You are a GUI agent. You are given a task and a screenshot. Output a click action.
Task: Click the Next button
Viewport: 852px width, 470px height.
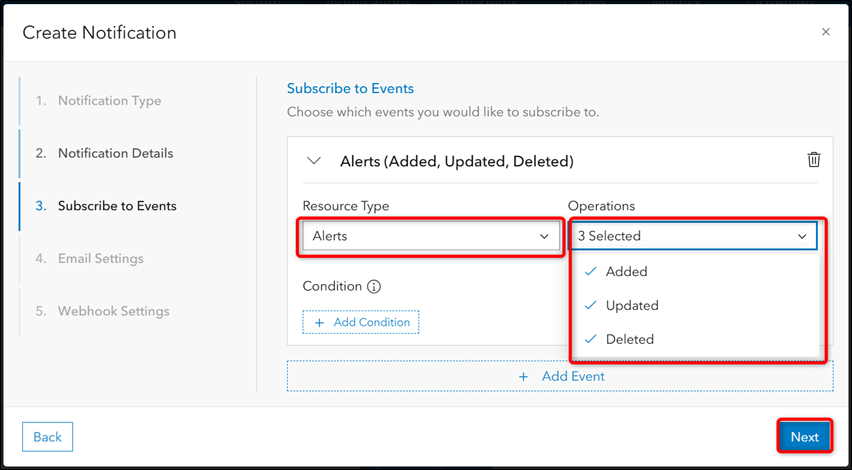(804, 437)
